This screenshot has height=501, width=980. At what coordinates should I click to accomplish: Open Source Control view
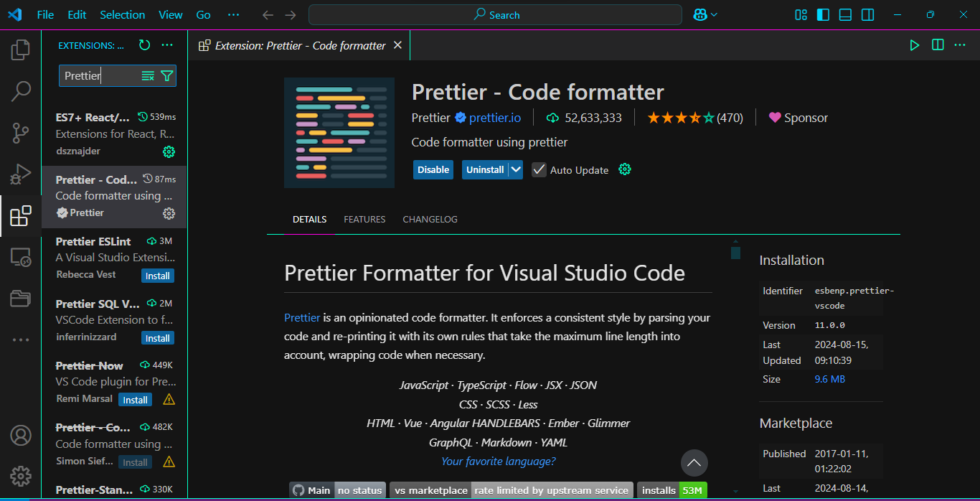coord(21,133)
